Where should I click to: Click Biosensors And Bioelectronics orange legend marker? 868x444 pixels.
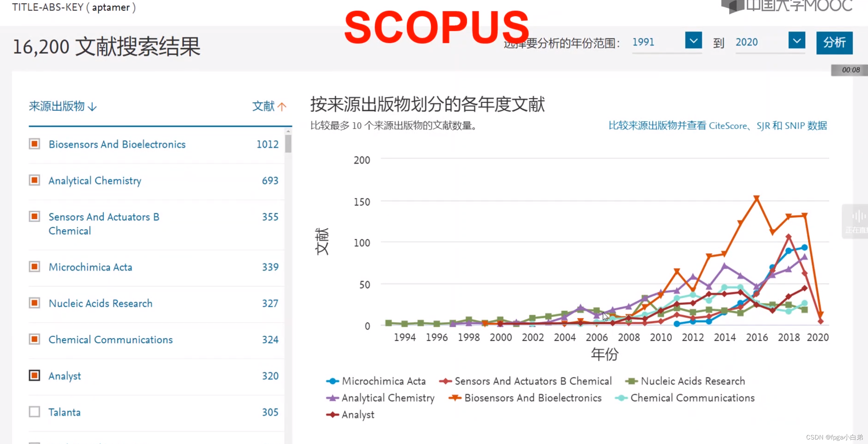(x=455, y=398)
